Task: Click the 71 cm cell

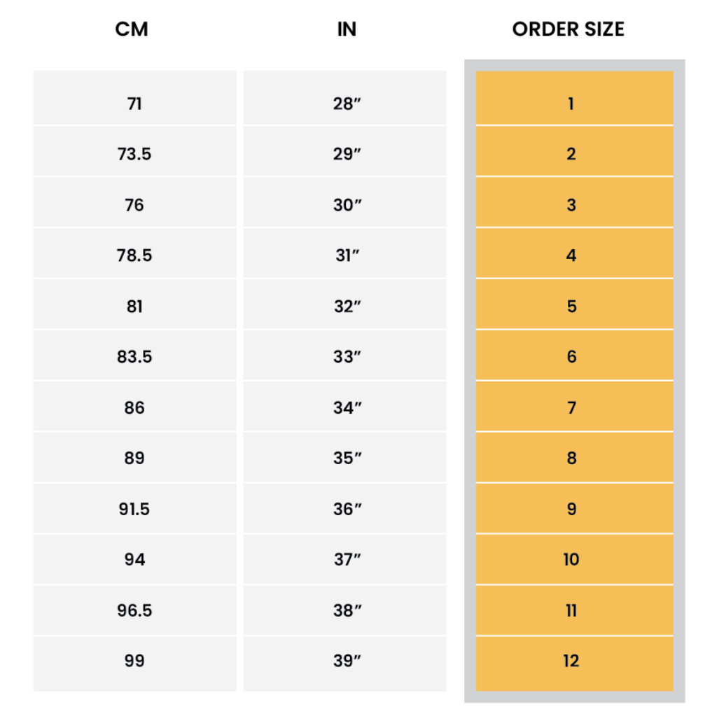Action: point(134,104)
